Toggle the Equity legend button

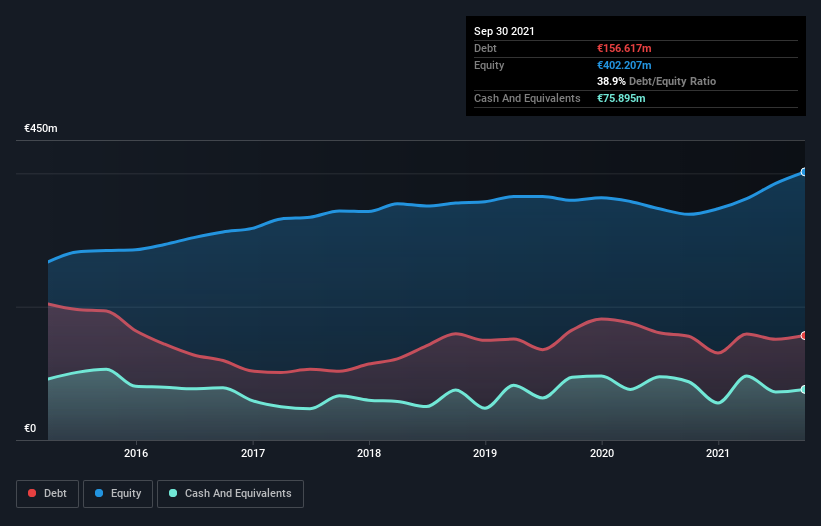coord(118,494)
